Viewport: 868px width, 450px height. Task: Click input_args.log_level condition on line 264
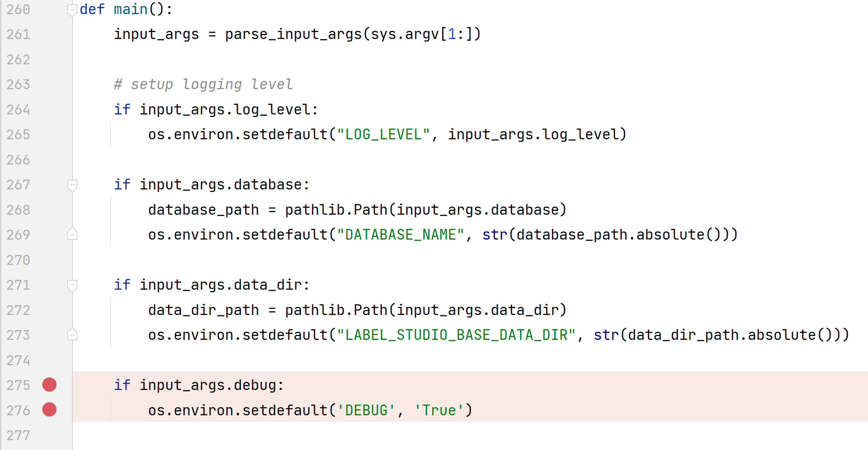225,110
